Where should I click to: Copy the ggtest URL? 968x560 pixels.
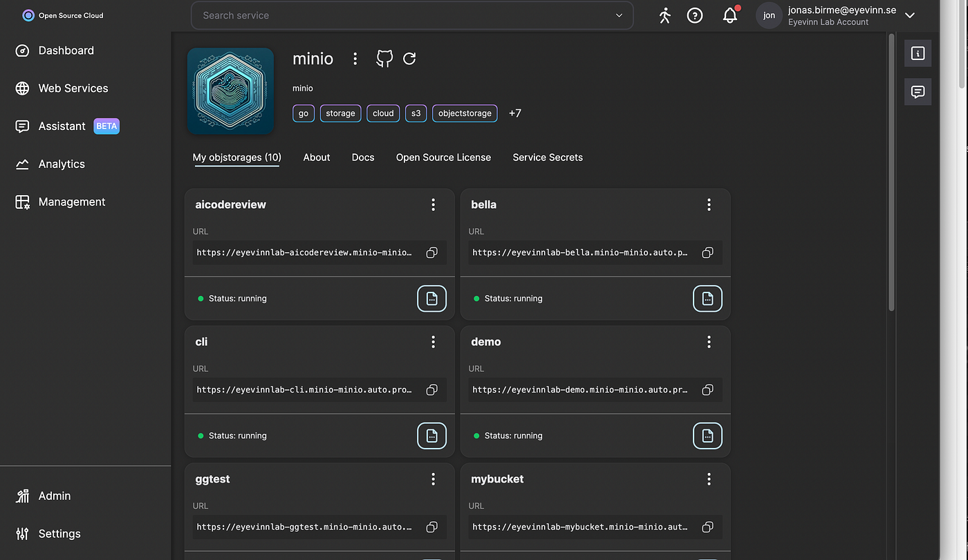point(432,528)
